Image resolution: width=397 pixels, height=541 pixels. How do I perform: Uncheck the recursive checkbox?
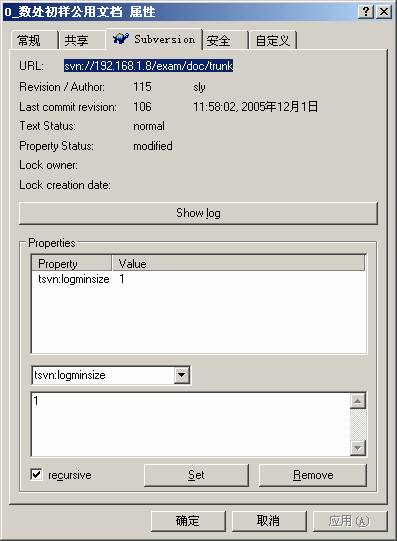coord(36,475)
